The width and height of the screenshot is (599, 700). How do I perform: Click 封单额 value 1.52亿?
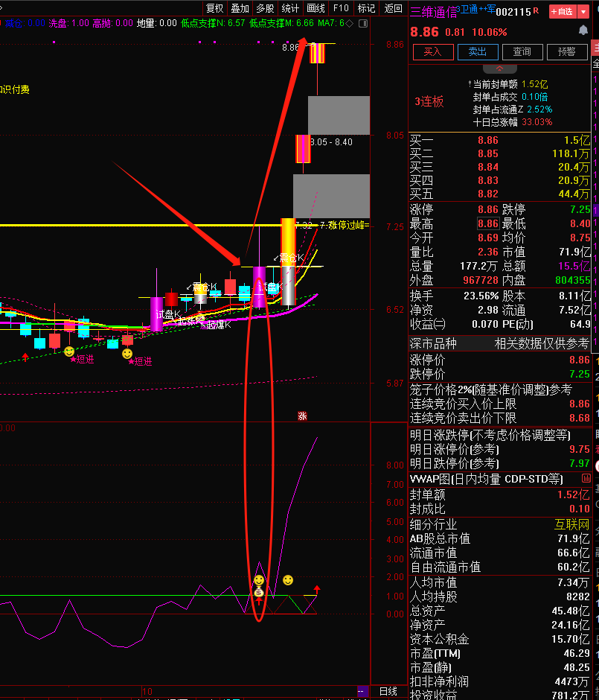(574, 494)
